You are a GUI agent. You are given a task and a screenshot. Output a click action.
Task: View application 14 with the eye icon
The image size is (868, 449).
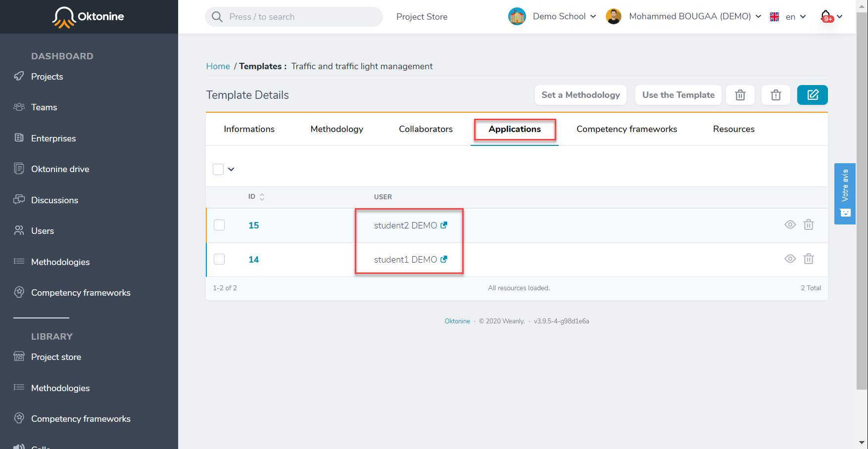[x=790, y=259]
